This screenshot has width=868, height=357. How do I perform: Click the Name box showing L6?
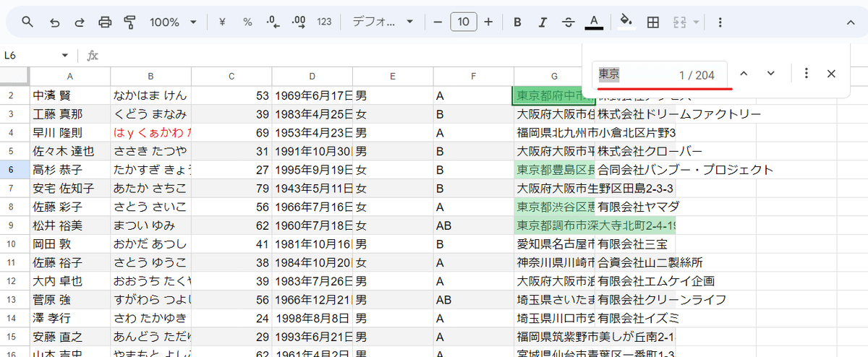29,56
